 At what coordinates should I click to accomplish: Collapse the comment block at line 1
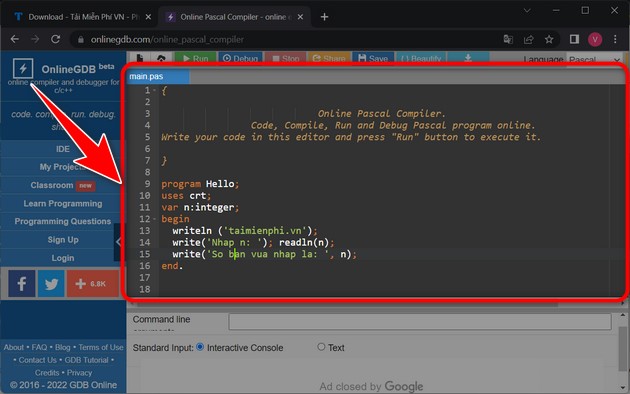[x=155, y=90]
